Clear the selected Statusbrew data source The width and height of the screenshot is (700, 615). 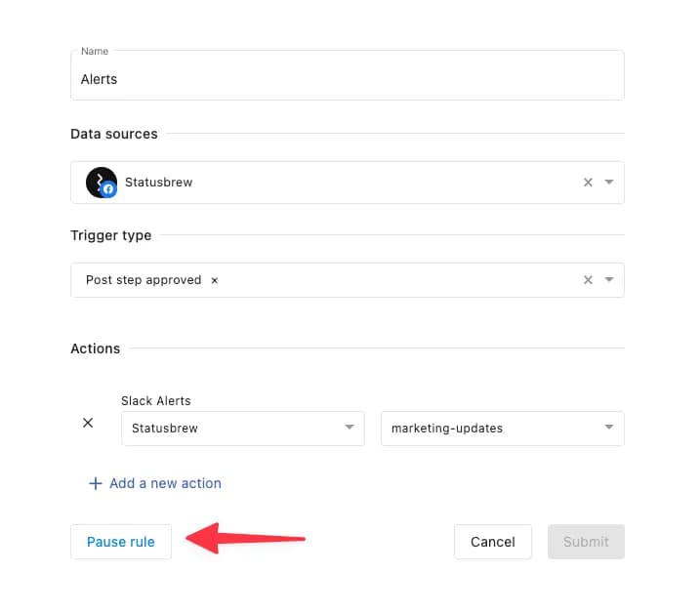pos(588,183)
